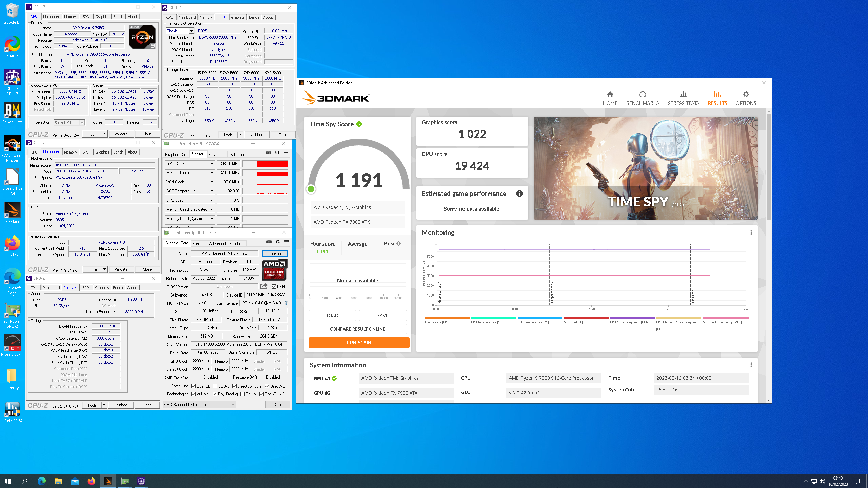The width and height of the screenshot is (868, 488).
Task: Open the ShareX desktop icon
Action: 12,47
